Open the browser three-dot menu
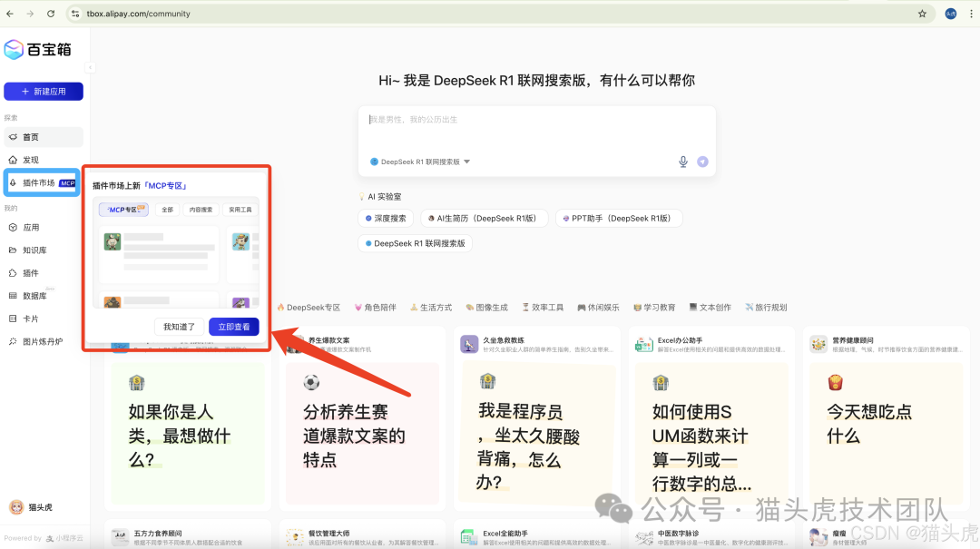980x549 pixels. pyautogui.click(x=971, y=14)
